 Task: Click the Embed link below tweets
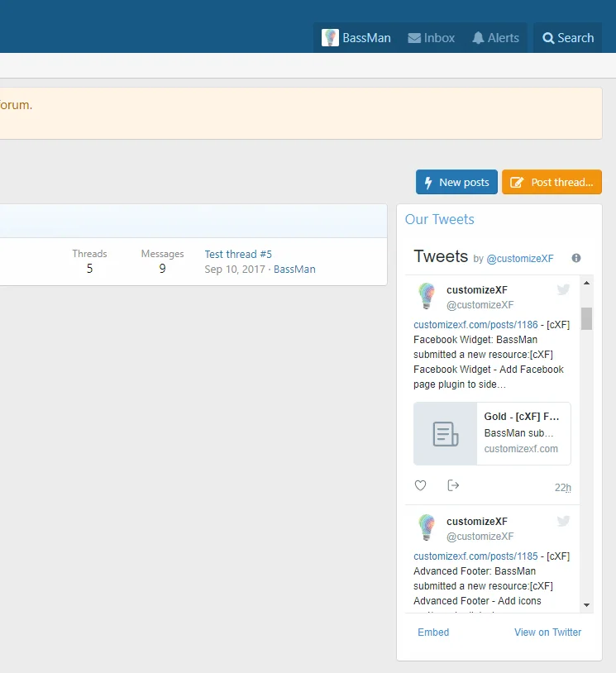(x=433, y=632)
